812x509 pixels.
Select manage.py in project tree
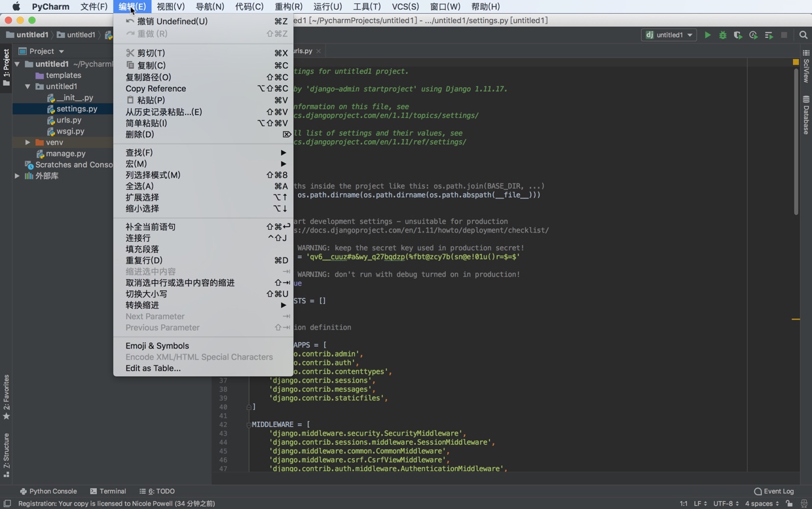click(65, 153)
